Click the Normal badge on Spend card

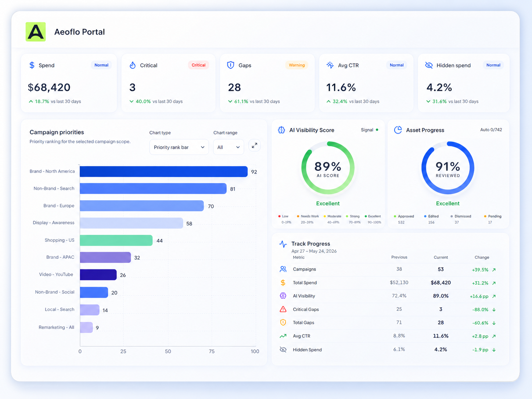[x=101, y=65]
